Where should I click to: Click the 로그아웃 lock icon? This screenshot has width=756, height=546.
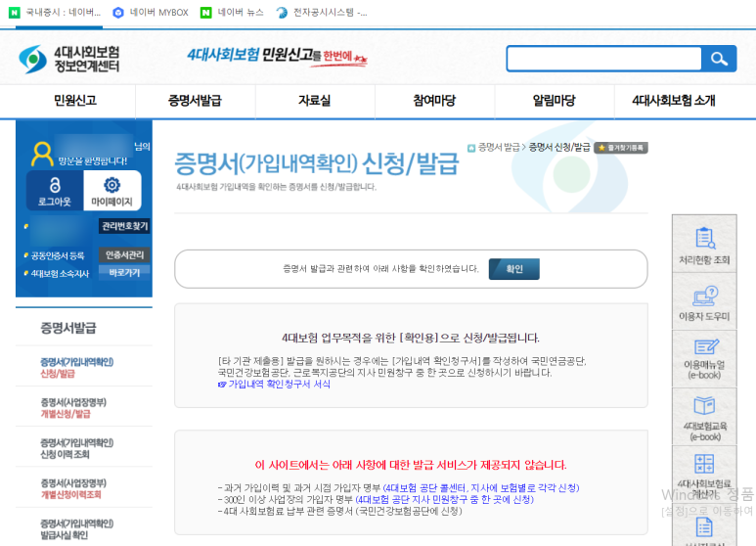point(55,191)
